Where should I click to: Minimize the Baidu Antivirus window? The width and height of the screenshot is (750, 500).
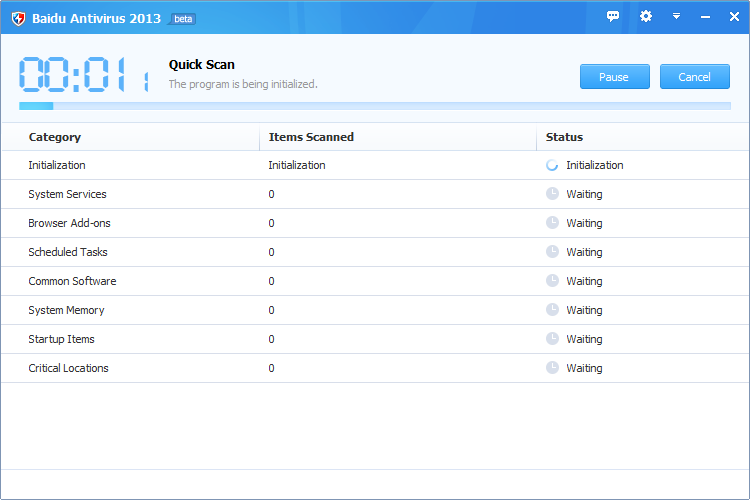tap(705, 17)
